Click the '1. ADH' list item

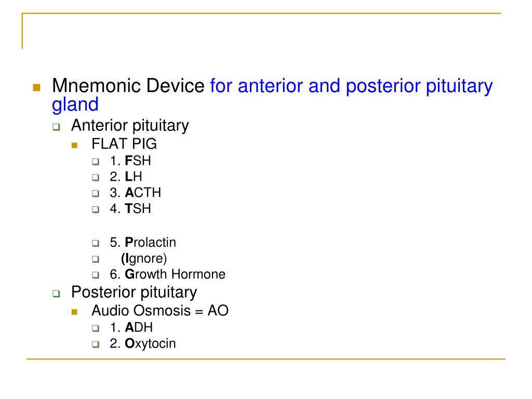point(131,327)
